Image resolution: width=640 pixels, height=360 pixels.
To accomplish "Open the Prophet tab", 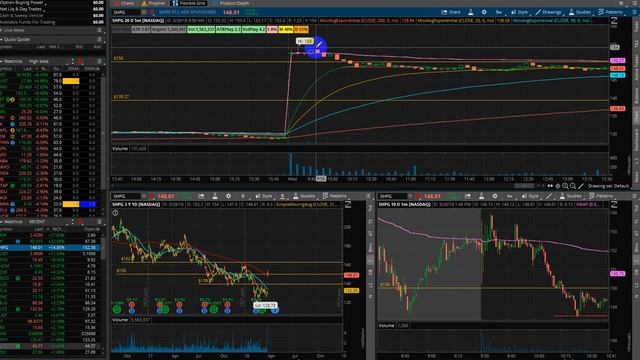I will [x=153, y=3].
